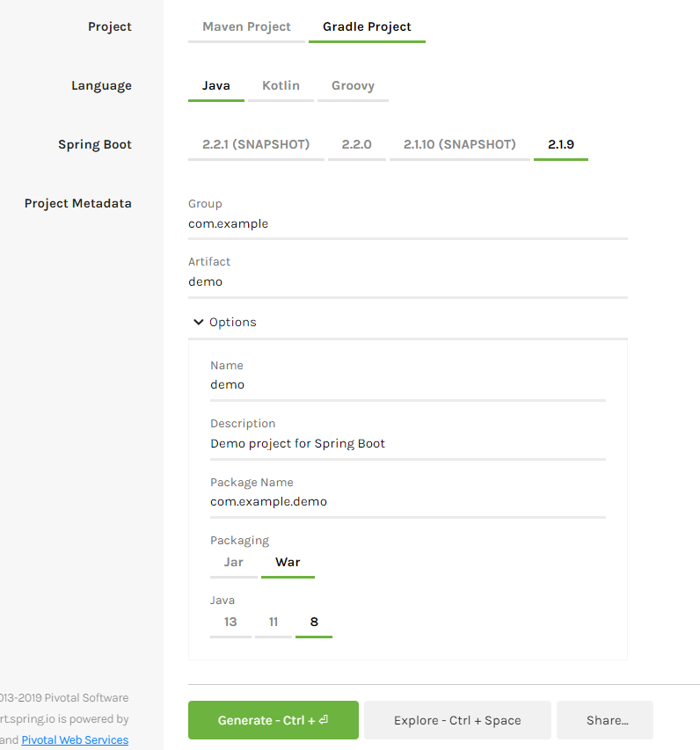Collapse the Options section
Screen dimensions: 700x750
(x=223, y=322)
